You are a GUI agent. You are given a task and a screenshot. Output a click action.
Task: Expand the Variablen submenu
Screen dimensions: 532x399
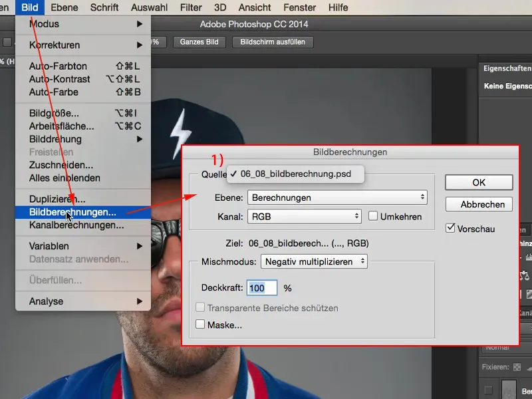83,246
